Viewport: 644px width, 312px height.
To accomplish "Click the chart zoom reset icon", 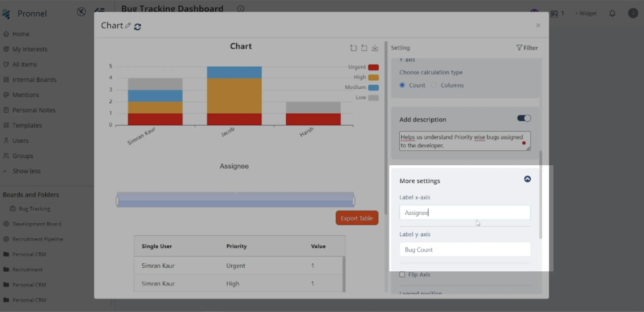I will coord(364,48).
